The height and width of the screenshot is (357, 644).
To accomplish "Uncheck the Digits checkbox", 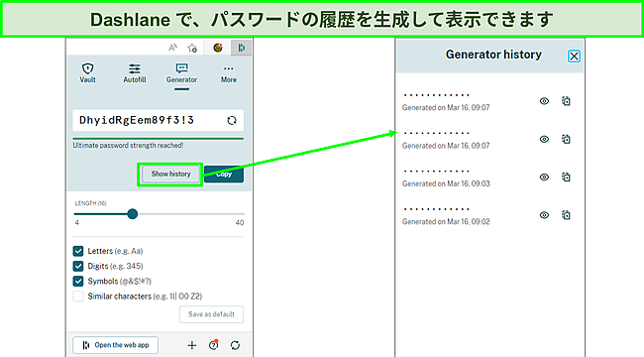I will [78, 266].
